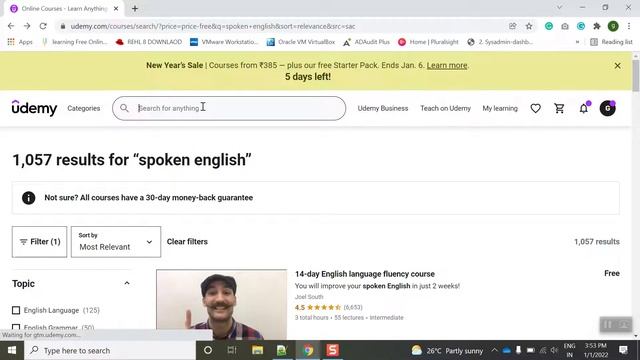Follow the Learn more link in banner
The image size is (640, 360).
tap(447, 65)
